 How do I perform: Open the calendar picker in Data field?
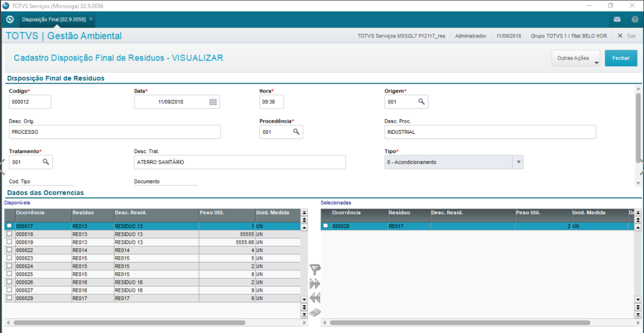(213, 102)
